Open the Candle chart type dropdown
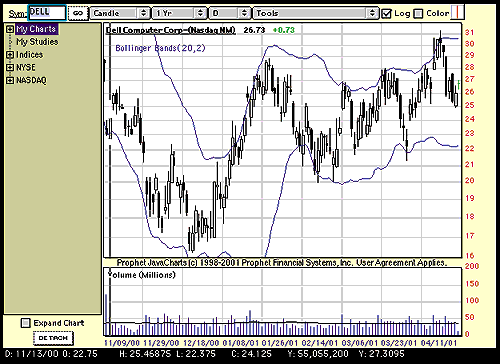This screenshot has width=500, height=364. [x=120, y=13]
